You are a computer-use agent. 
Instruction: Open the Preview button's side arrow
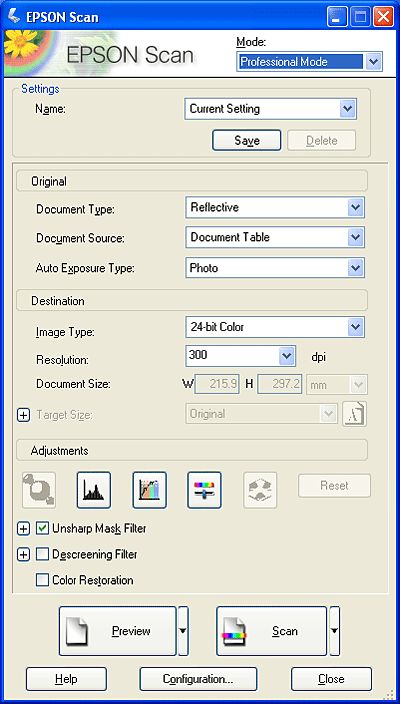click(183, 631)
